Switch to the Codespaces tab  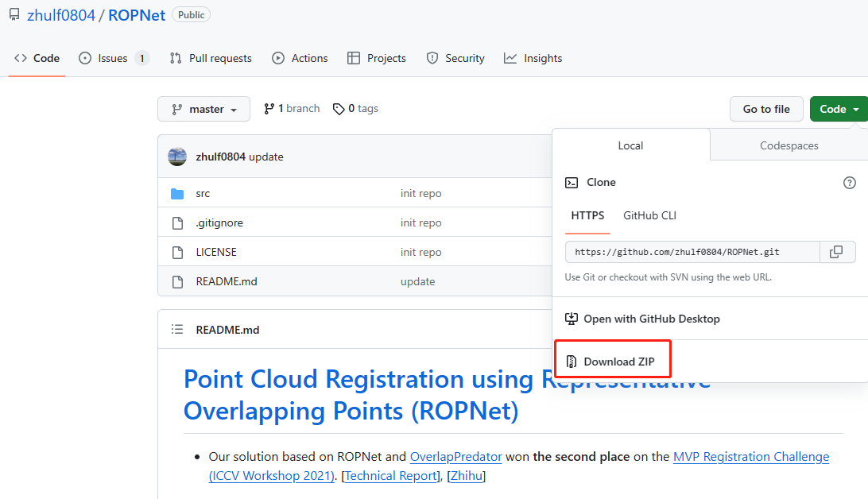click(789, 145)
